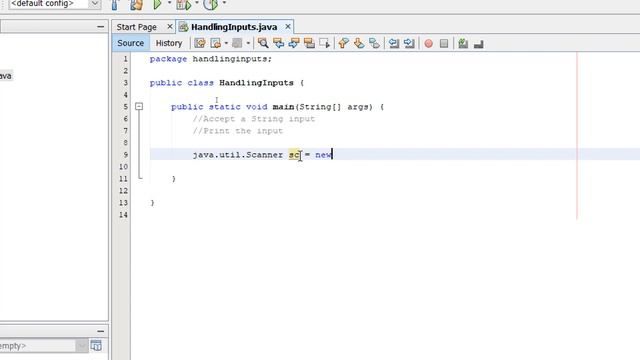Viewport: 640px width, 360px height.
Task: Click the comment Accept a String input
Action: click(x=253, y=119)
